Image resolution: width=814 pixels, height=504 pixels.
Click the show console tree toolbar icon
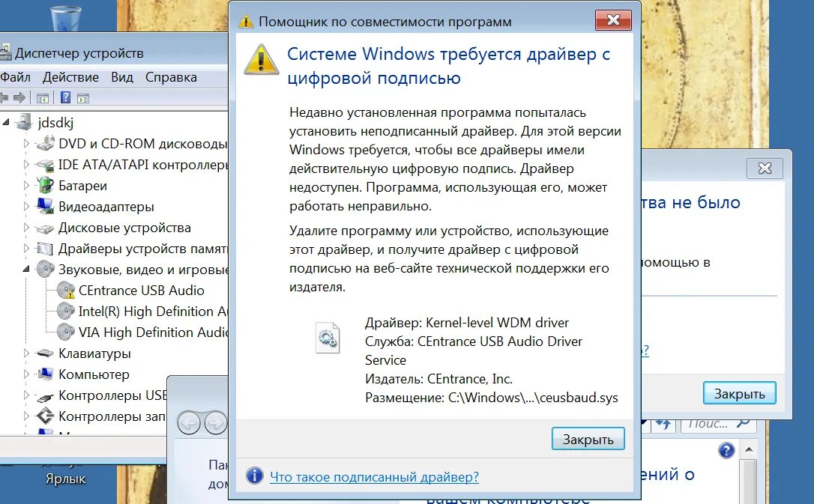43,98
